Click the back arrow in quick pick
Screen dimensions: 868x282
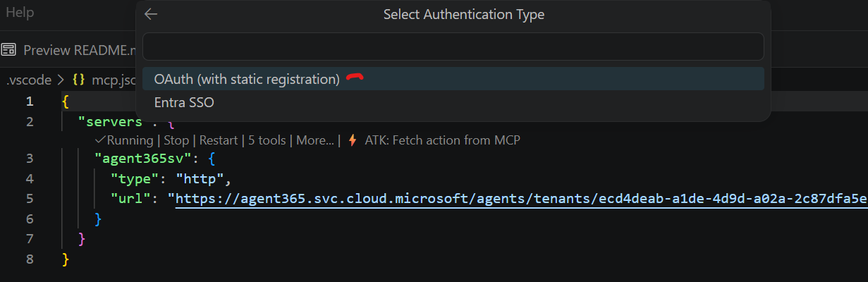(150, 14)
